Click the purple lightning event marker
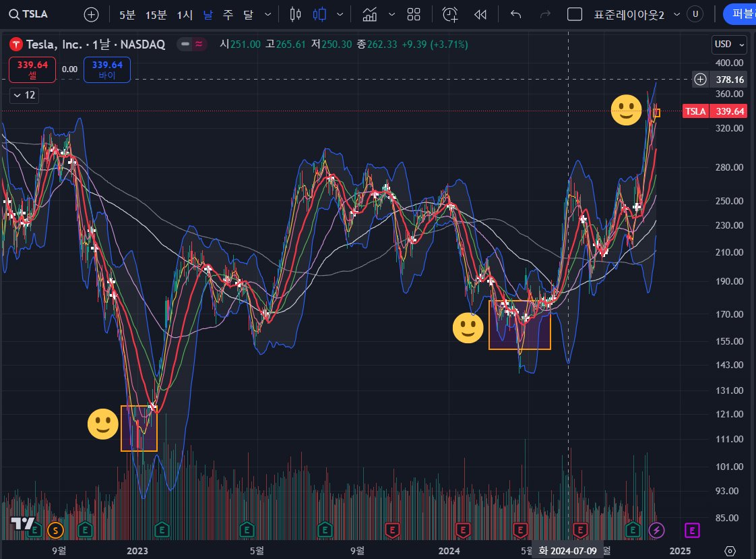 tap(656, 531)
